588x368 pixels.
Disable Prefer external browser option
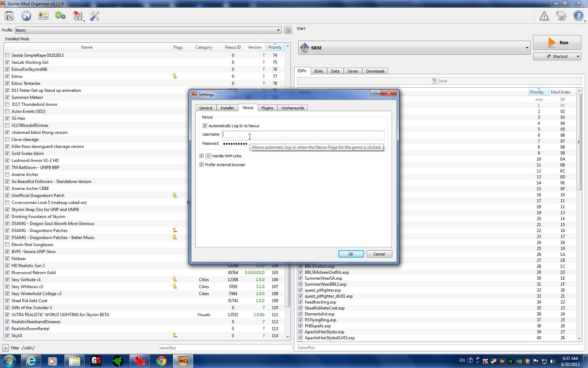[201, 165]
